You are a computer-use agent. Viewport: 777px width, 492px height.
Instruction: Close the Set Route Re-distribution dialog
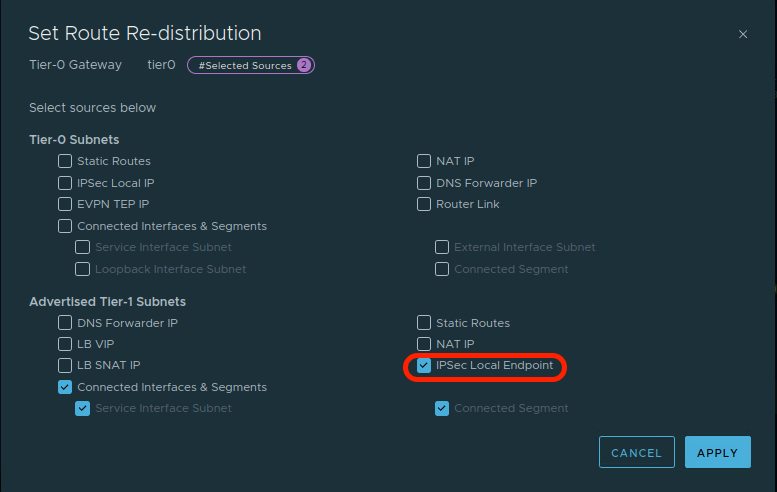point(743,34)
